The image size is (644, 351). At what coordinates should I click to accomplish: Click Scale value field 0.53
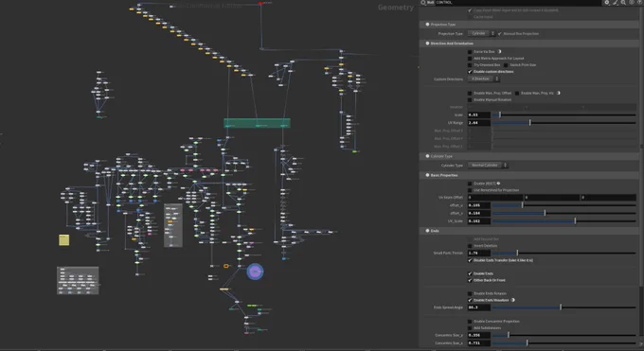click(479, 114)
